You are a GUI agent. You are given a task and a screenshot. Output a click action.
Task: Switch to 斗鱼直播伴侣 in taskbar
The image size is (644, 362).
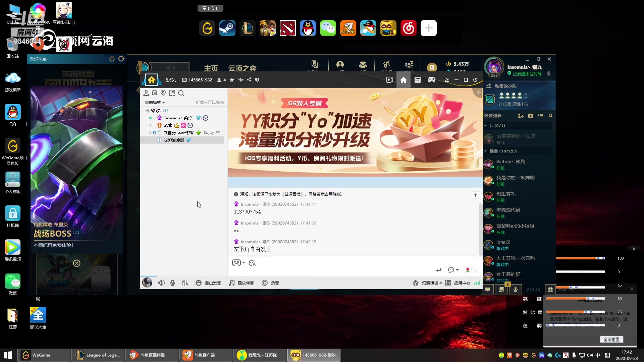(152, 355)
